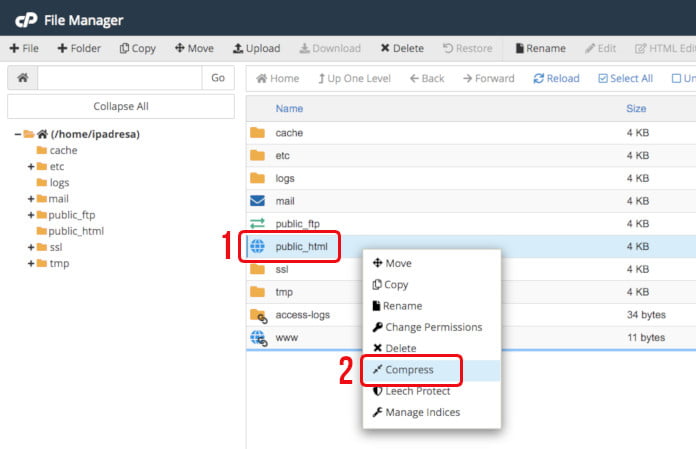696x449 pixels.
Task: Create a new folder with +Folder
Action: click(79, 48)
